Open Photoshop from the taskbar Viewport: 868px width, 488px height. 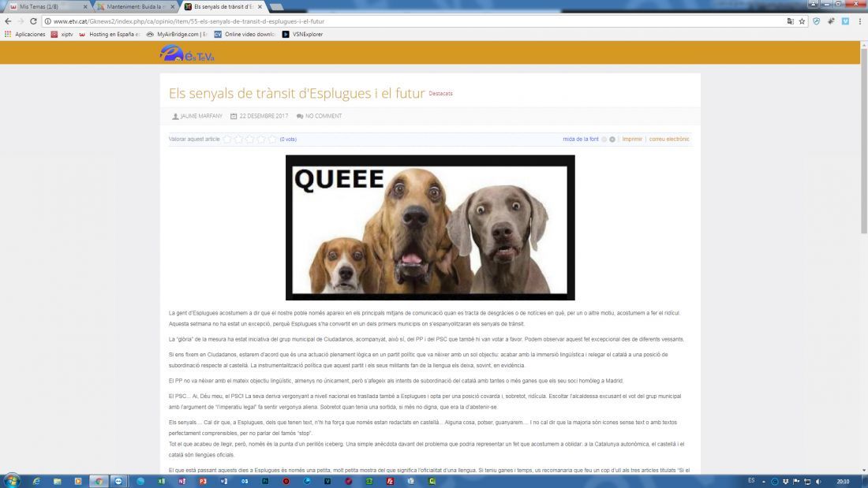[265, 482]
